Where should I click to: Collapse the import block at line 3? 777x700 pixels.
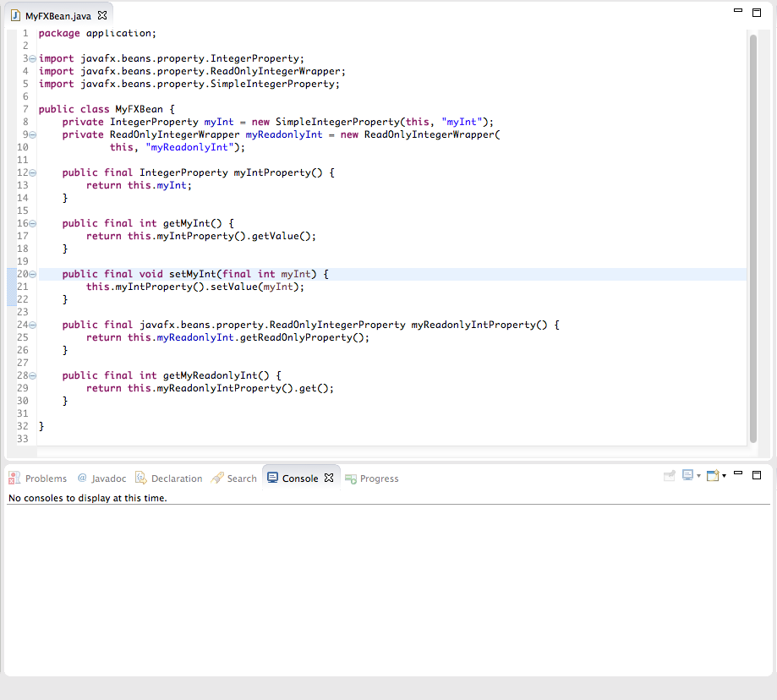pos(32,59)
